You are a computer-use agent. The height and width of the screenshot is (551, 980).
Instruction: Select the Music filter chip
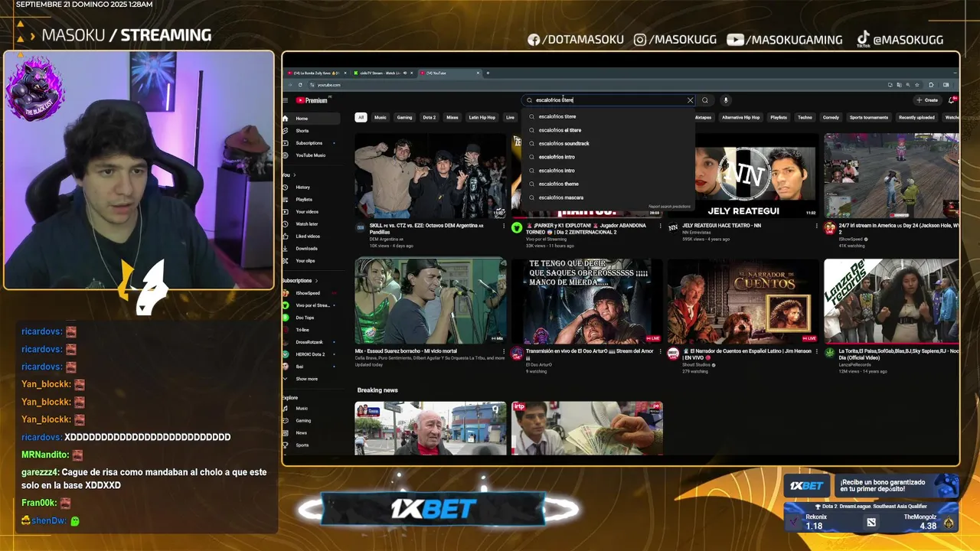tap(381, 118)
